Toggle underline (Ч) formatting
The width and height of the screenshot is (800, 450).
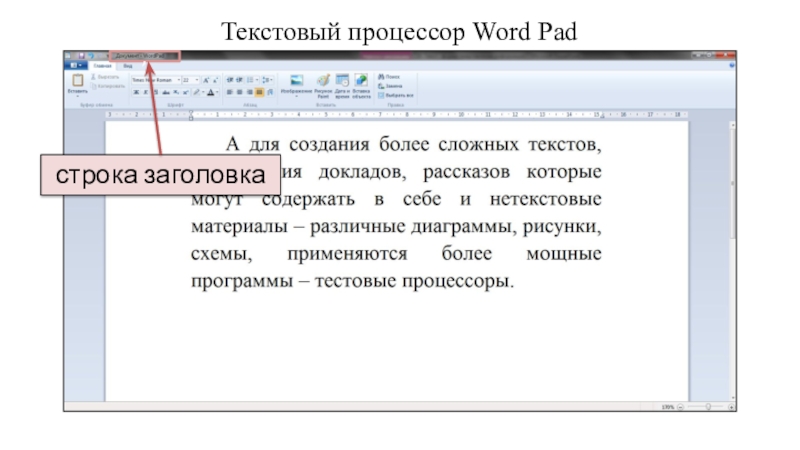156,92
